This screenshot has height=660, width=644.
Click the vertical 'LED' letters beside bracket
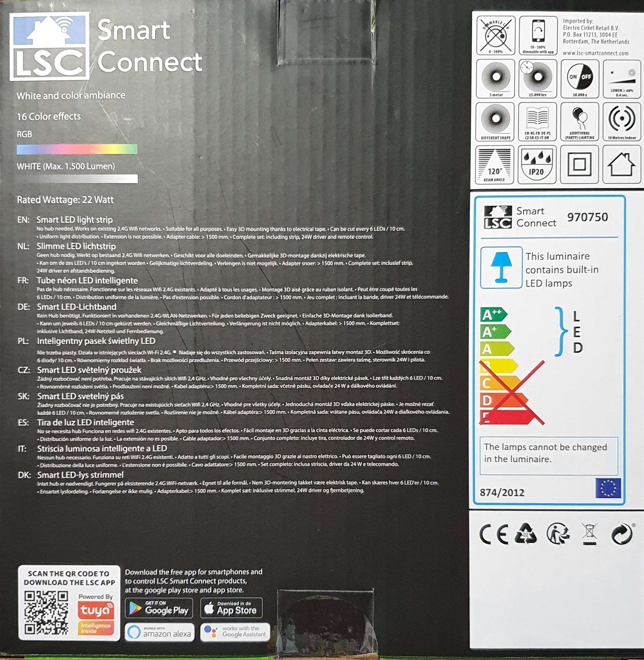click(x=578, y=332)
